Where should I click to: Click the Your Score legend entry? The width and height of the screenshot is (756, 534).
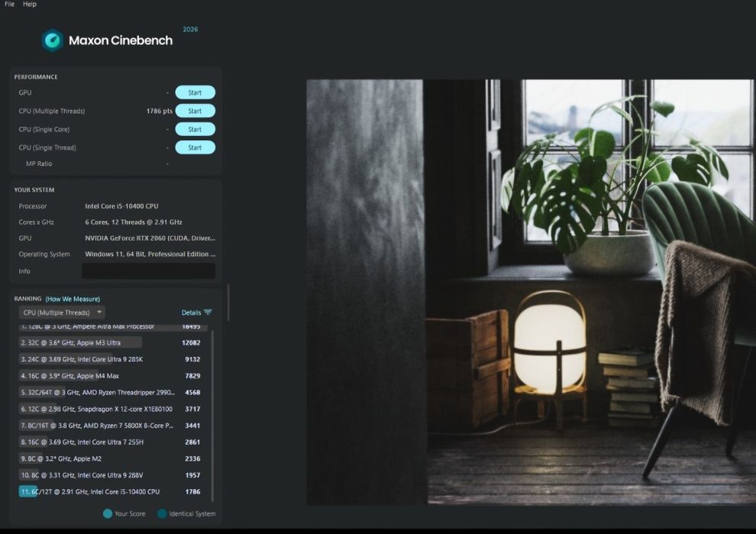click(x=124, y=513)
